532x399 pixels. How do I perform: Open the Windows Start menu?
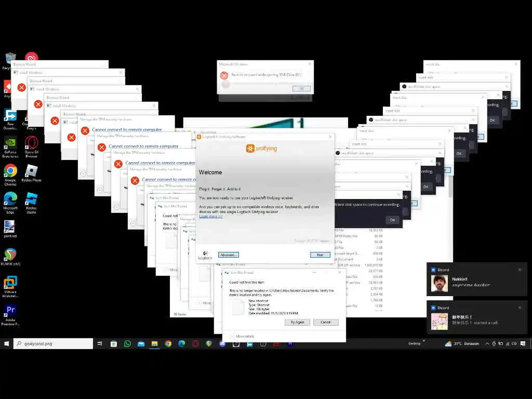coord(6,344)
